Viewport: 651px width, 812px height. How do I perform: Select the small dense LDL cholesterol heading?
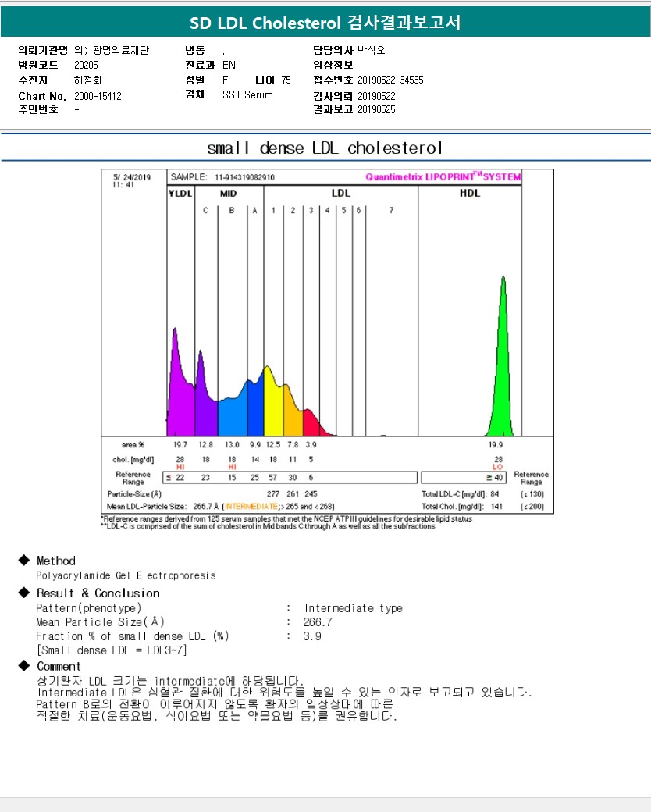[x=325, y=148]
